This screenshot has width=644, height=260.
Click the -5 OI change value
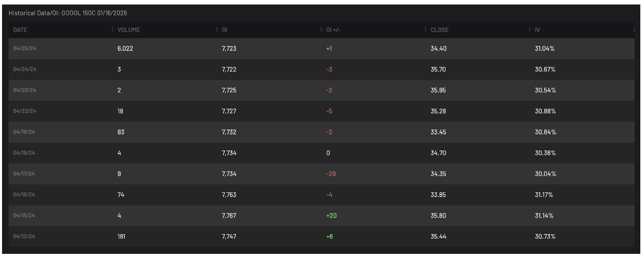[x=329, y=111]
